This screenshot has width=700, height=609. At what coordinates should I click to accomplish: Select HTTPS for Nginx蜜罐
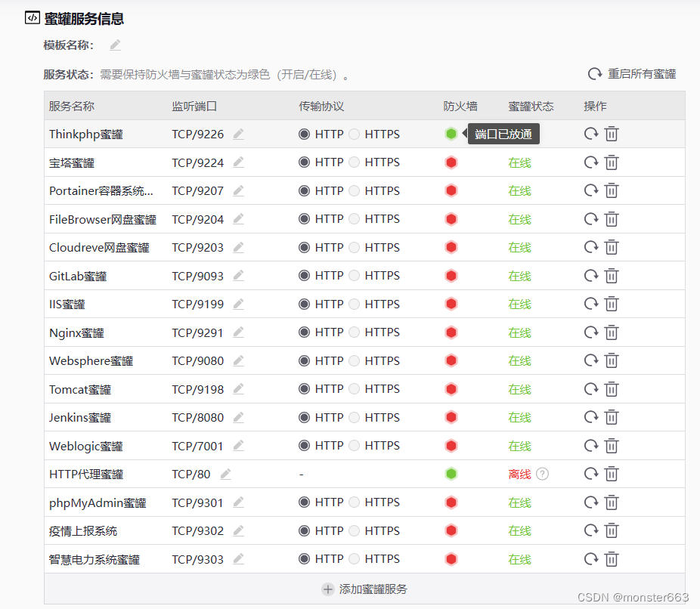coord(354,332)
